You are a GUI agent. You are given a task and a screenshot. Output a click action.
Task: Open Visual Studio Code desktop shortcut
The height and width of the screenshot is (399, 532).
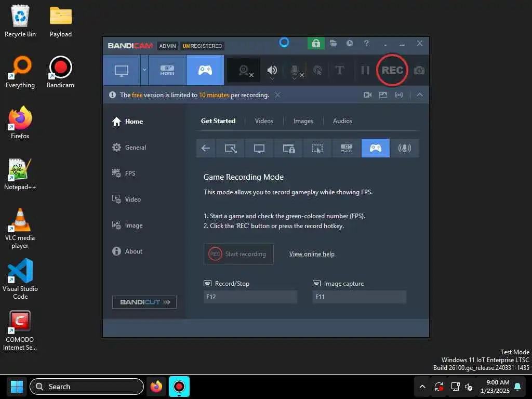[20, 279]
